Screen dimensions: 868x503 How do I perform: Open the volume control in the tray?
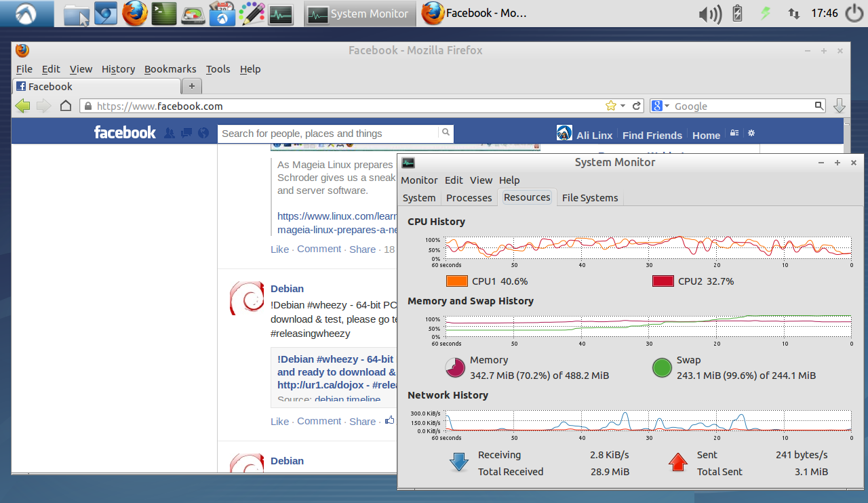tap(710, 14)
